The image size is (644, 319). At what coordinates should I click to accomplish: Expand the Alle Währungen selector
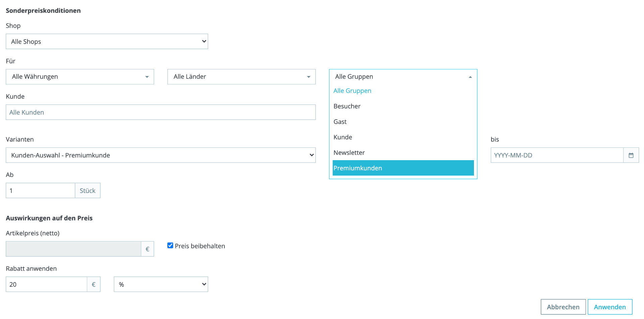click(80, 77)
